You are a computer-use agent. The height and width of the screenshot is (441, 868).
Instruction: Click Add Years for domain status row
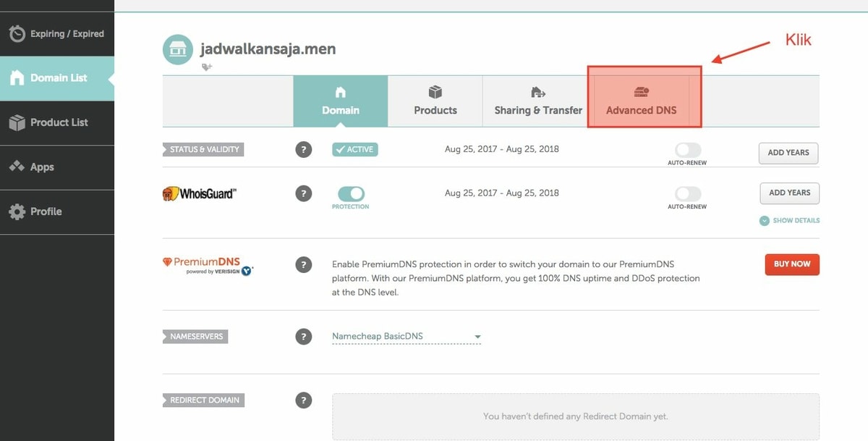(788, 153)
